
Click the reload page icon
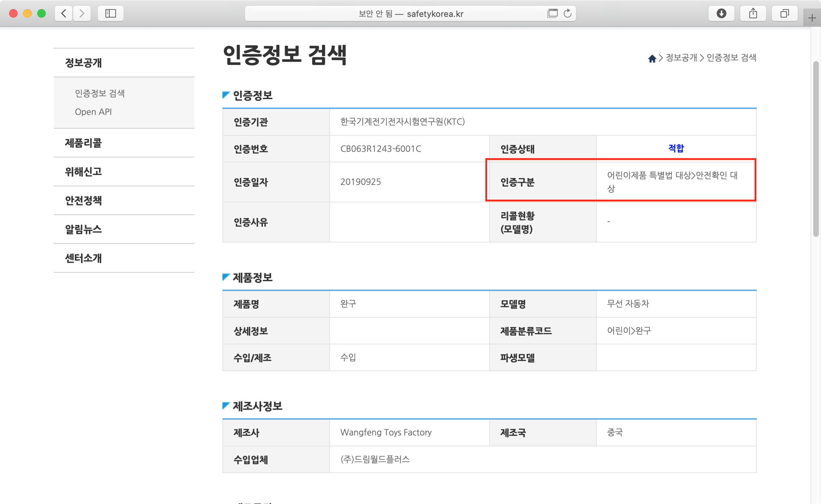[x=567, y=13]
